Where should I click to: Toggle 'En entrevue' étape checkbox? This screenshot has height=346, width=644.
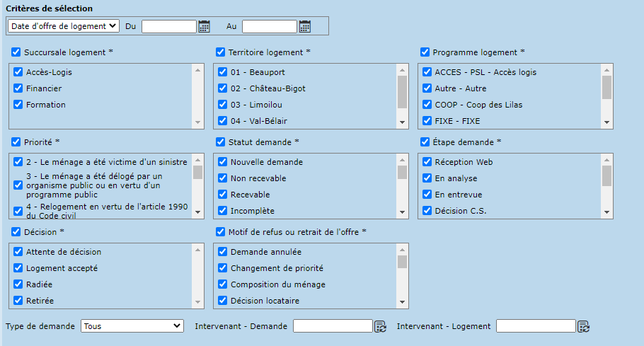[427, 195]
